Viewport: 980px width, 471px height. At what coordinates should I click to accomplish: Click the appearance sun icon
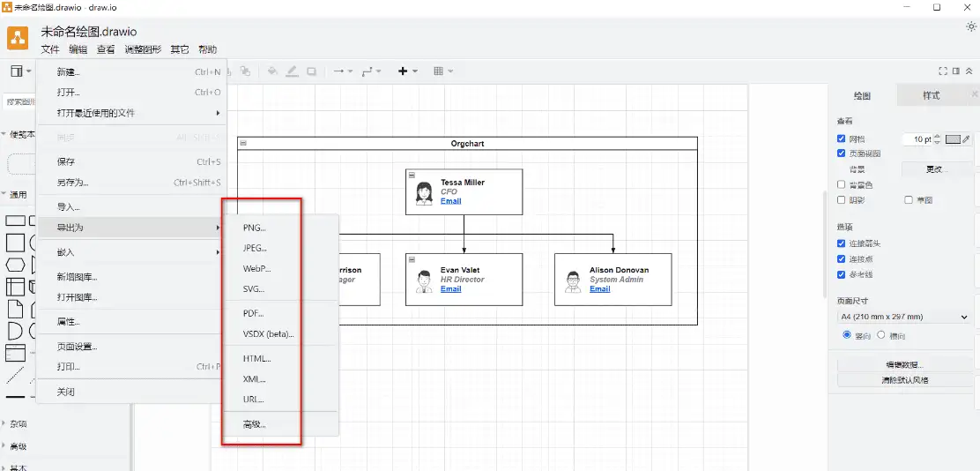coord(971,26)
